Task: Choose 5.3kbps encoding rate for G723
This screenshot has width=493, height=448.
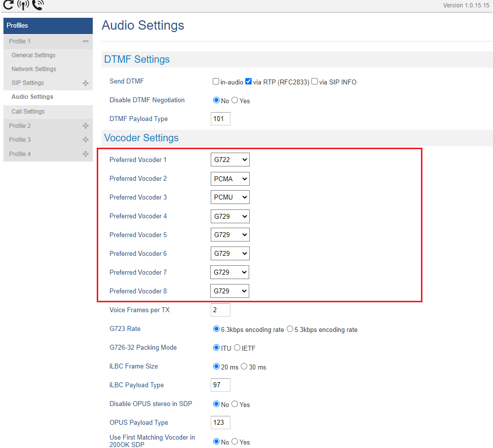Action: (290, 329)
